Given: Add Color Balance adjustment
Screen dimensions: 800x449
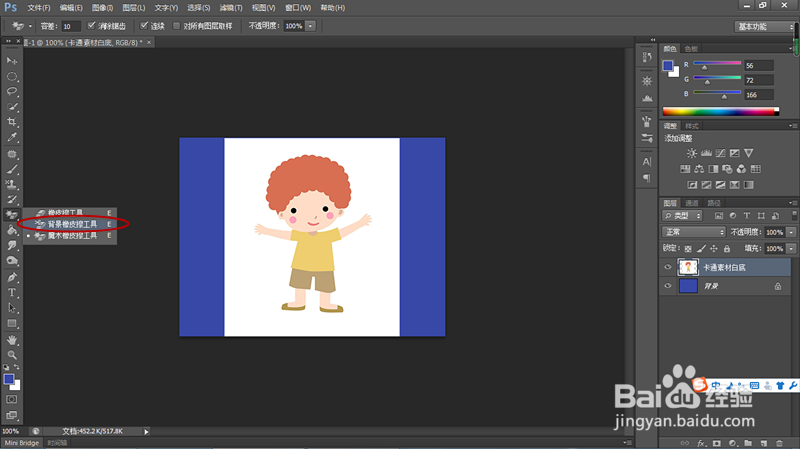Looking at the screenshot, I should [699, 169].
